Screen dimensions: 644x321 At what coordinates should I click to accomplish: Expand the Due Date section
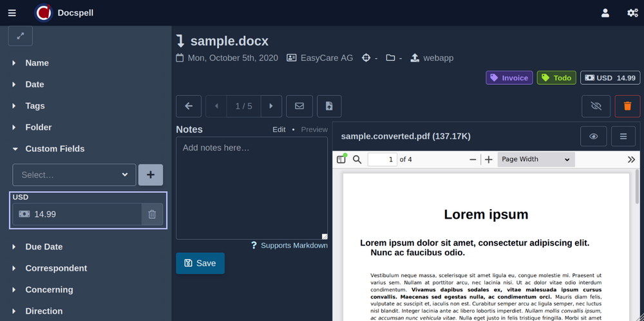44,246
